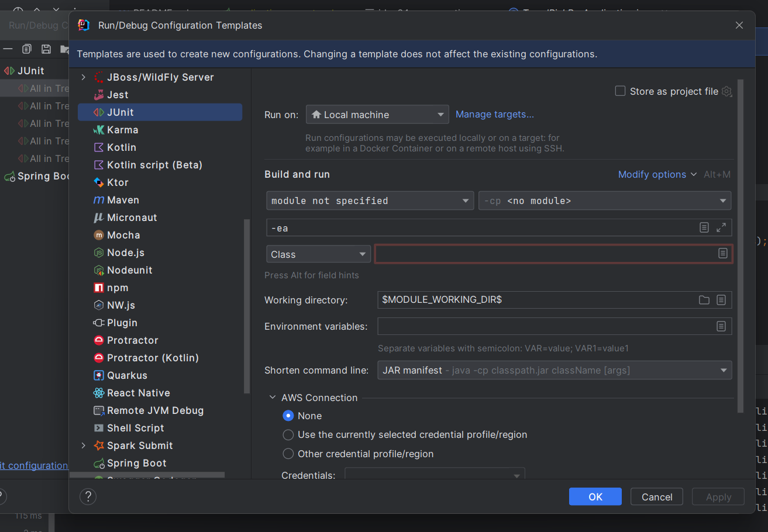Select the Spring Boot template icon
This screenshot has height=532, width=768.
pos(98,463)
